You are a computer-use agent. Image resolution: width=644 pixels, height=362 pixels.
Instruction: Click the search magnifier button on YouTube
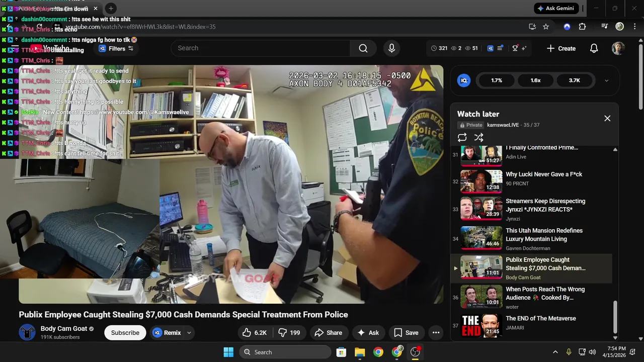tap(363, 48)
